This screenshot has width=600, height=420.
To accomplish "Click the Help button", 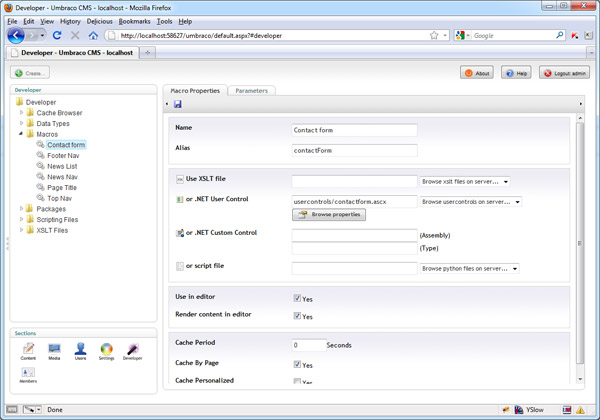I will (x=516, y=73).
